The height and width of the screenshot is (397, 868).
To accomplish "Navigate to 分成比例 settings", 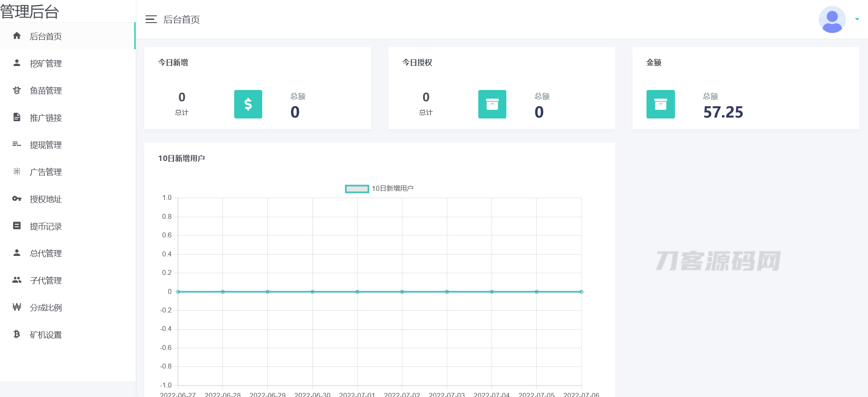I will tap(46, 307).
